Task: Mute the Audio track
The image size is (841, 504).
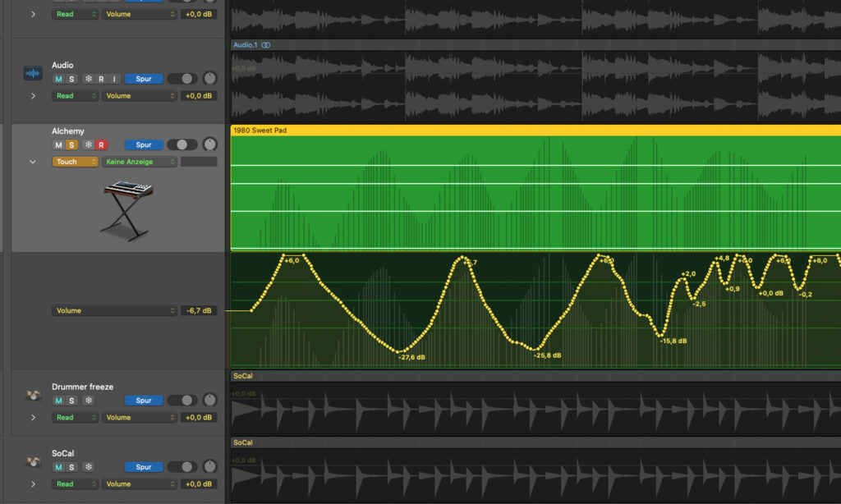Action: 58,79
